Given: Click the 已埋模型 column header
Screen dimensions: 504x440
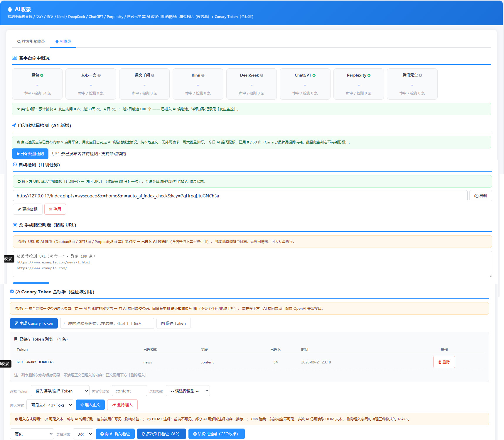Looking at the screenshot, I should click(151, 350).
